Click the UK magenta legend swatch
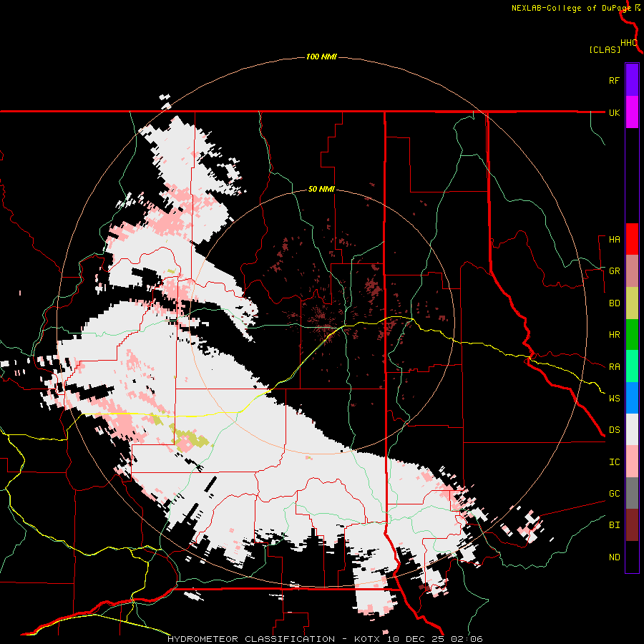This screenshot has width=644, height=644. [632, 112]
